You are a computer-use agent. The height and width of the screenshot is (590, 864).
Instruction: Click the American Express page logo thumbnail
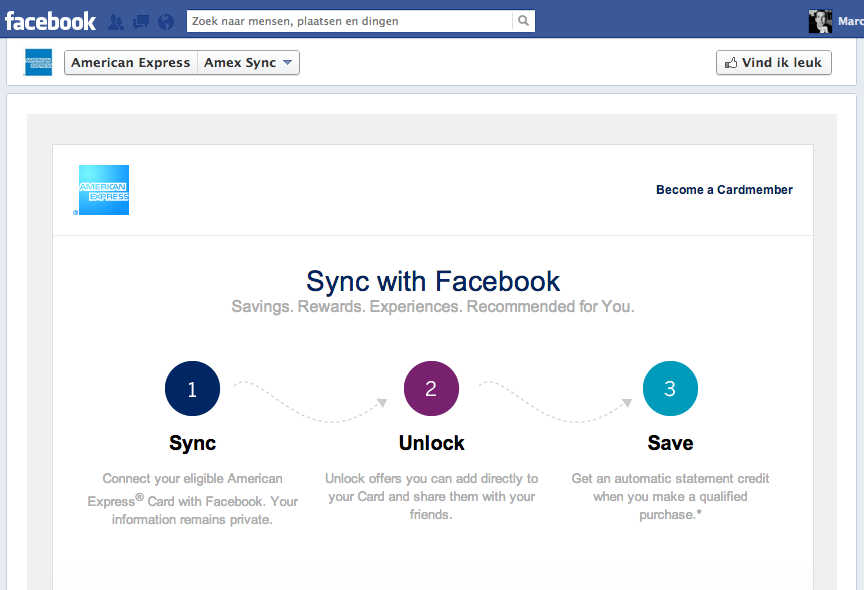[x=39, y=62]
